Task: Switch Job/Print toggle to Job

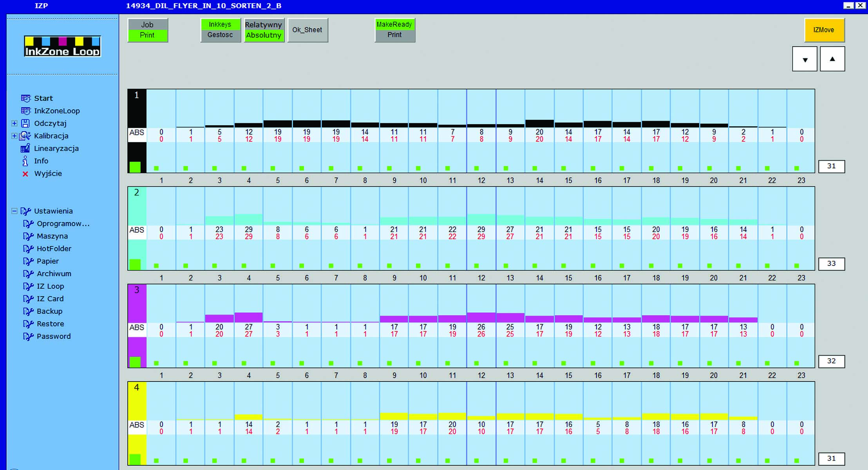Action: point(147,25)
